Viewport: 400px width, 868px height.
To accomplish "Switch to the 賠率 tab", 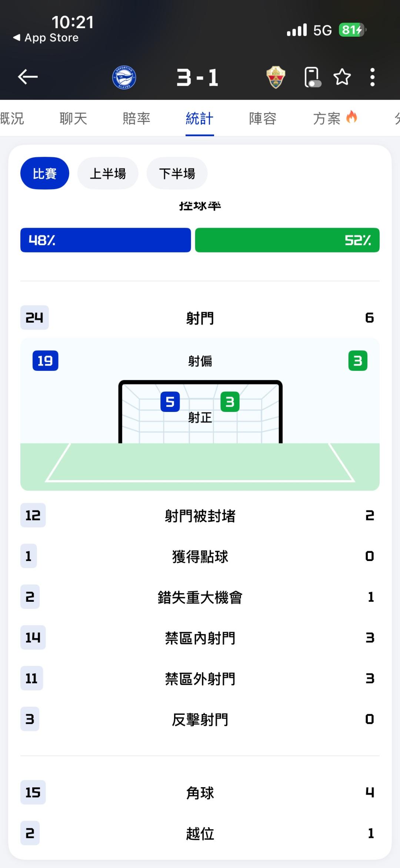I will click(136, 119).
